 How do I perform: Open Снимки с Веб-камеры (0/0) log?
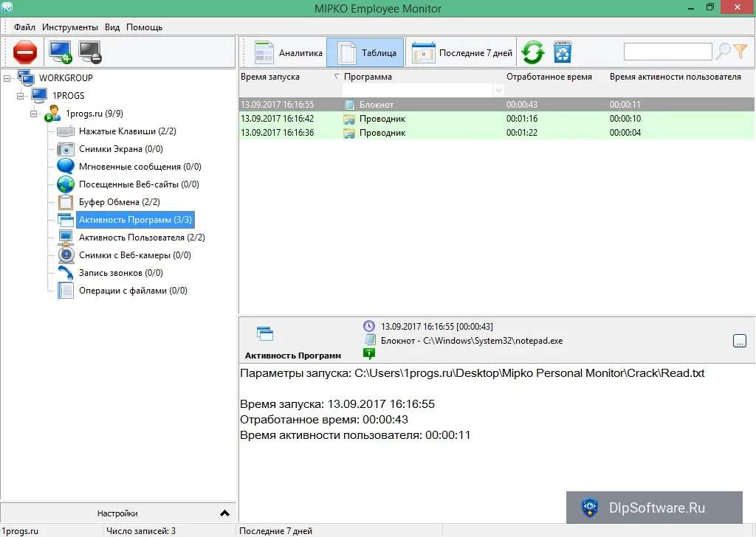[135, 255]
